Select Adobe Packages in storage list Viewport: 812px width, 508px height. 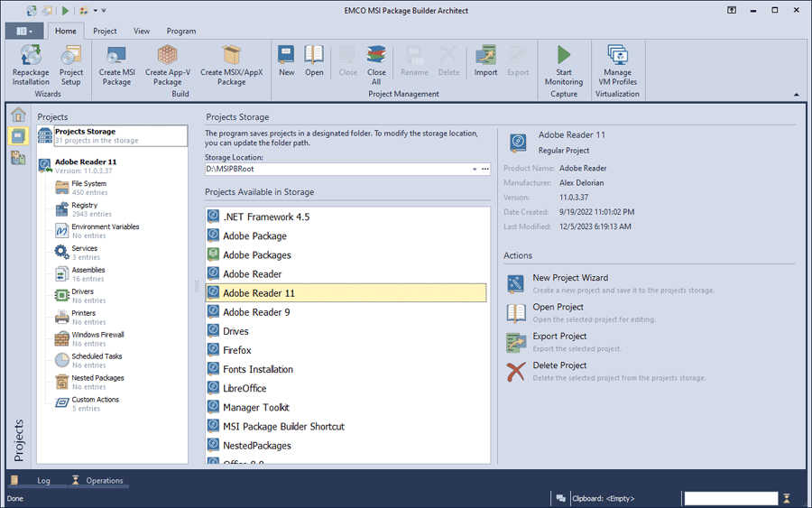(346, 254)
